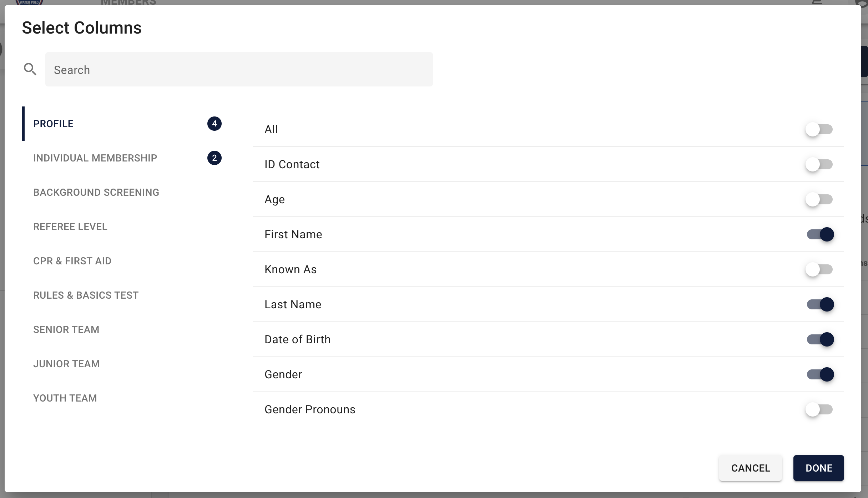
Task: Disable the Date of Birth column toggle
Action: (820, 339)
